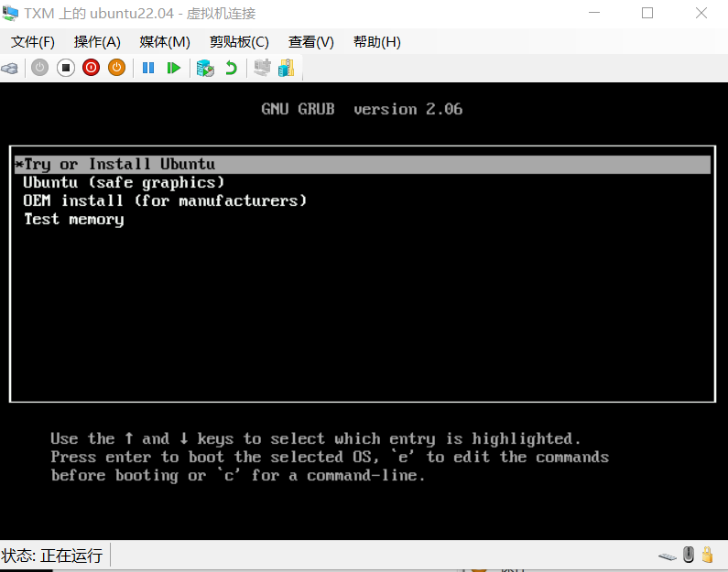Image resolution: width=728 pixels, height=572 pixels.
Task: Click the Share toolbar icon
Action: [x=287, y=68]
